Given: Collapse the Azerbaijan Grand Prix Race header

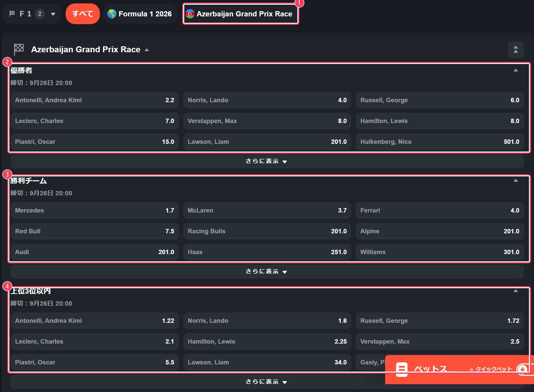Looking at the screenshot, I should tap(147, 50).
